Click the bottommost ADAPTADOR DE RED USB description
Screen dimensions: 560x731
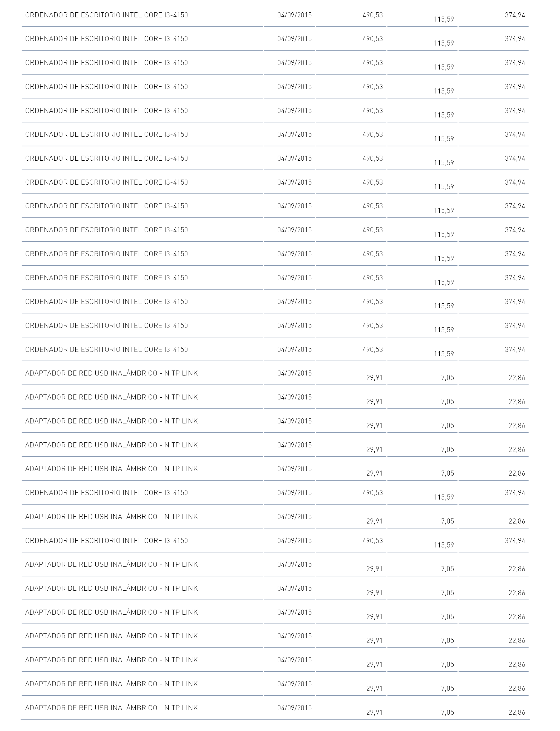point(112,708)
